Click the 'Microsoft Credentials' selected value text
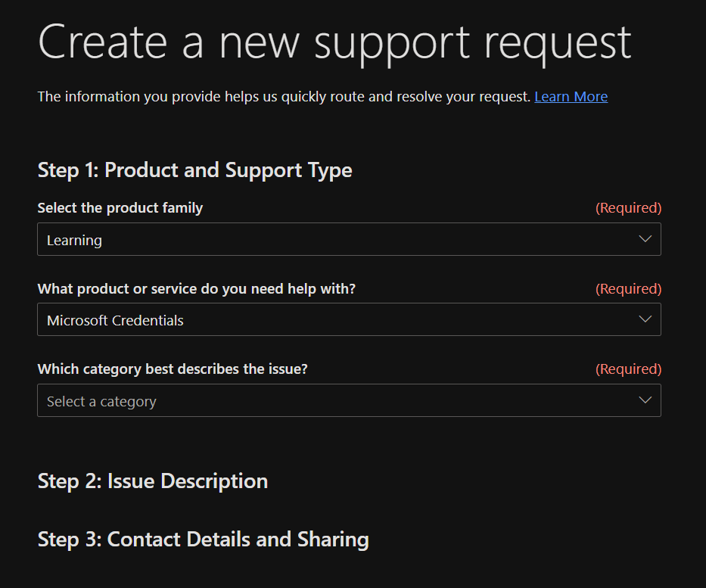This screenshot has height=588, width=706. (115, 321)
